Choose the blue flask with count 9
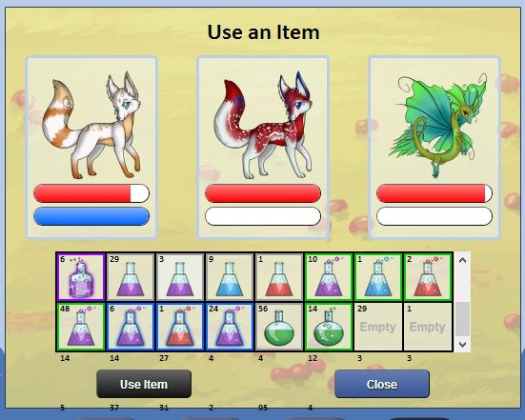 (230, 277)
